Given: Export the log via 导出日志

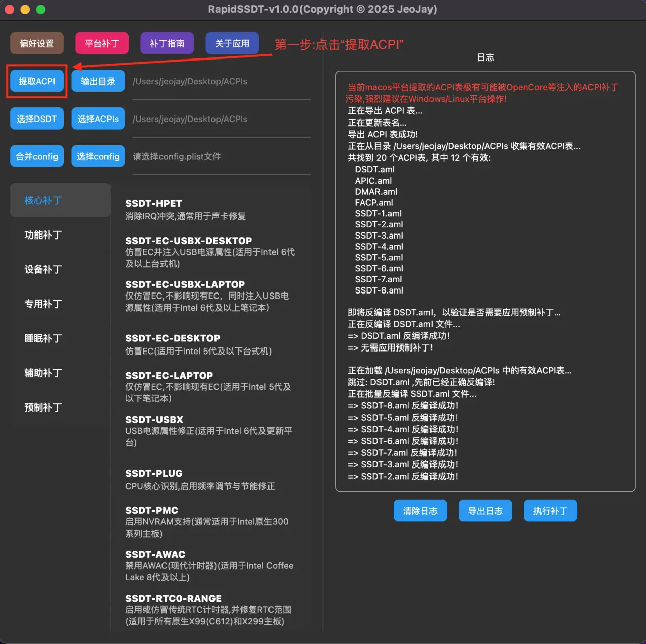Looking at the screenshot, I should pos(485,511).
